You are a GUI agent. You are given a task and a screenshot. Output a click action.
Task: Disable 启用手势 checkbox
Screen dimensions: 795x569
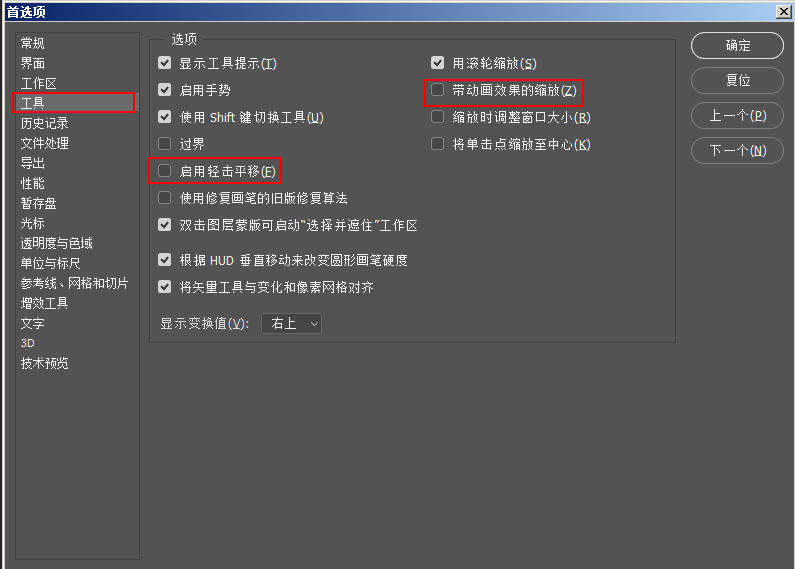pyautogui.click(x=165, y=90)
